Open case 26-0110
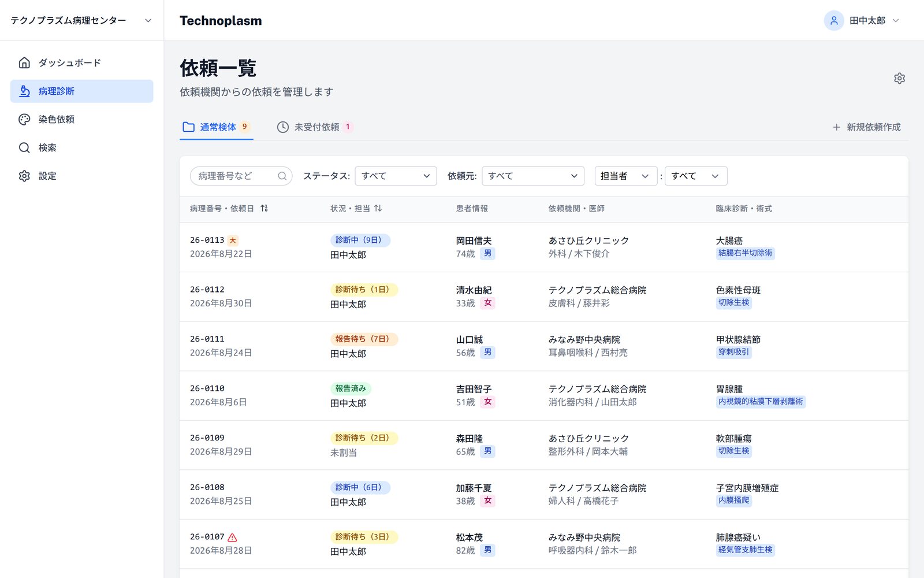The image size is (924, 578). [x=543, y=395]
